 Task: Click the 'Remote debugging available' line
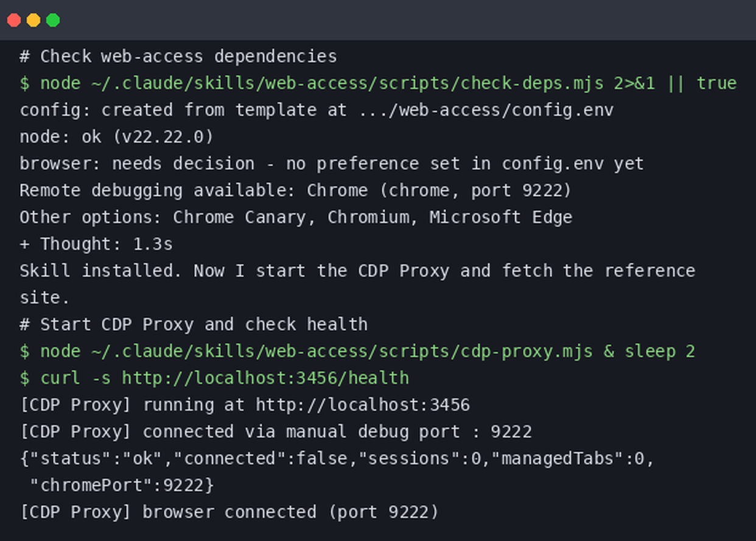(x=296, y=191)
